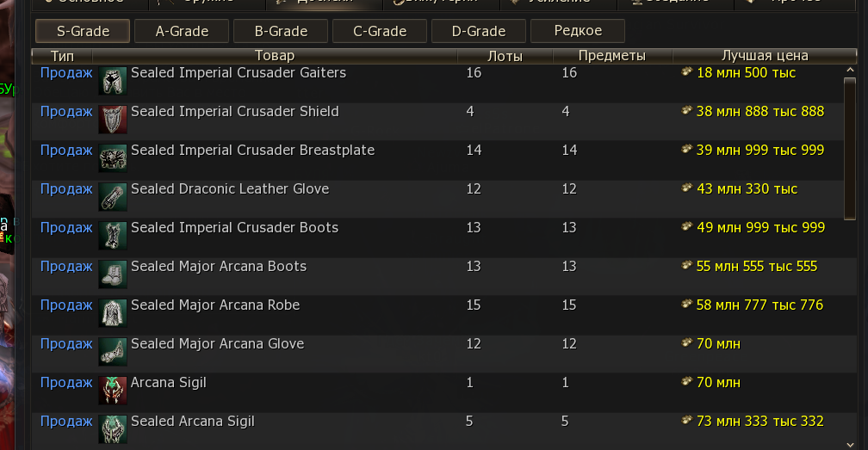Viewport: 868px width, 450px height.
Task: Click the Sealed Draconic Leather Glove icon
Action: (113, 196)
